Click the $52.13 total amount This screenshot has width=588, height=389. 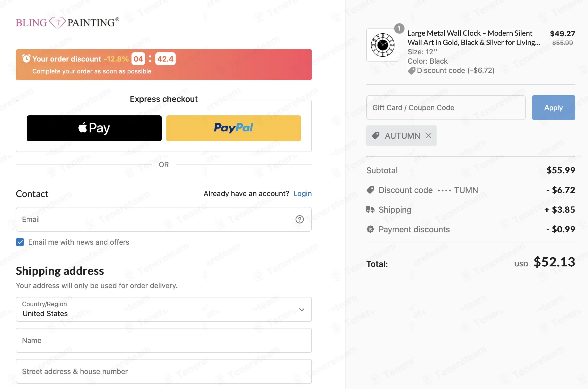(554, 262)
